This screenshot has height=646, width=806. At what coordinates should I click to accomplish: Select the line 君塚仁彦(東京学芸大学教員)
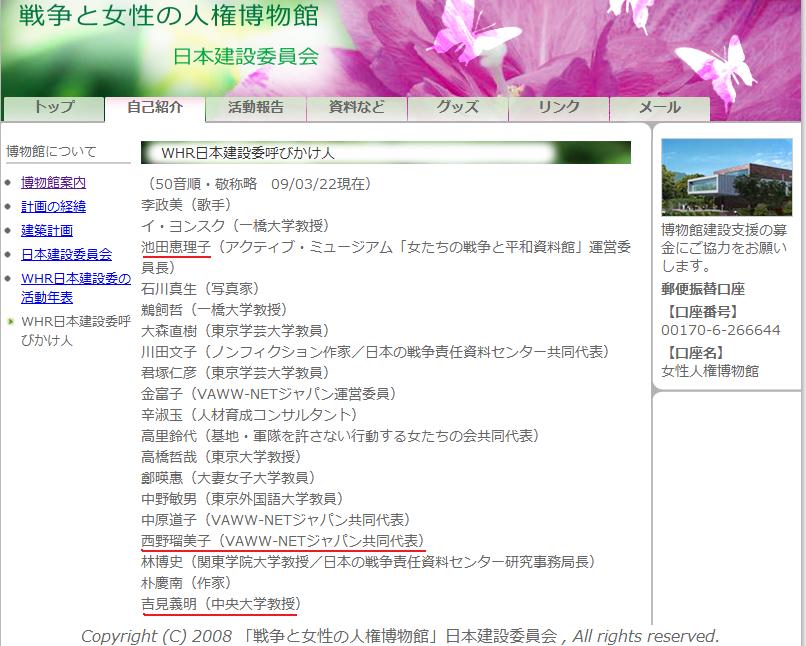click(235, 373)
